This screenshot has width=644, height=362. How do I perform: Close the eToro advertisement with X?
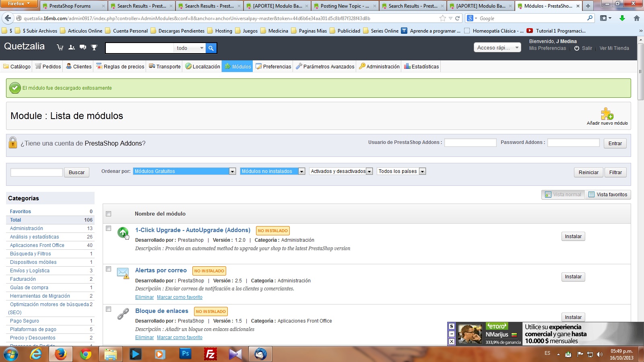click(x=452, y=341)
